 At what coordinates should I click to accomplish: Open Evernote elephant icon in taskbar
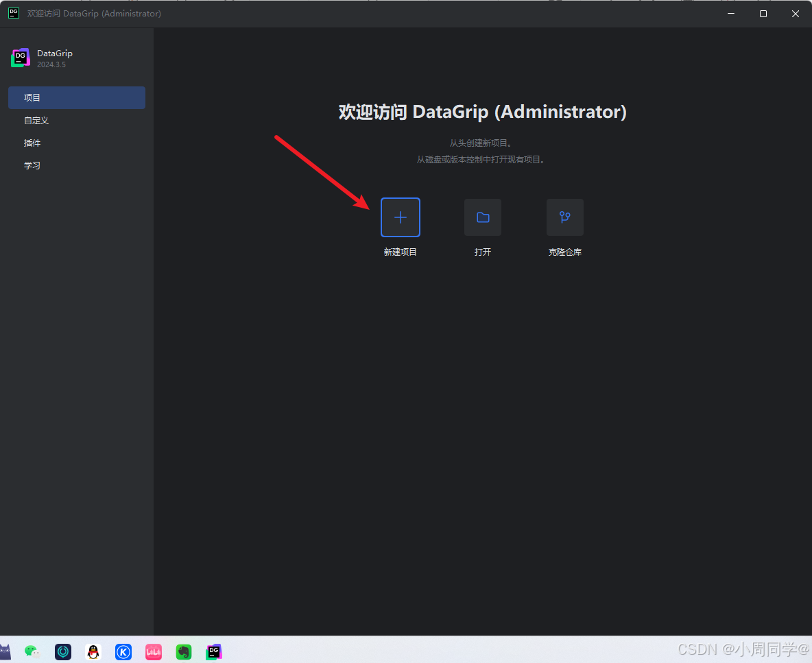pos(184,651)
